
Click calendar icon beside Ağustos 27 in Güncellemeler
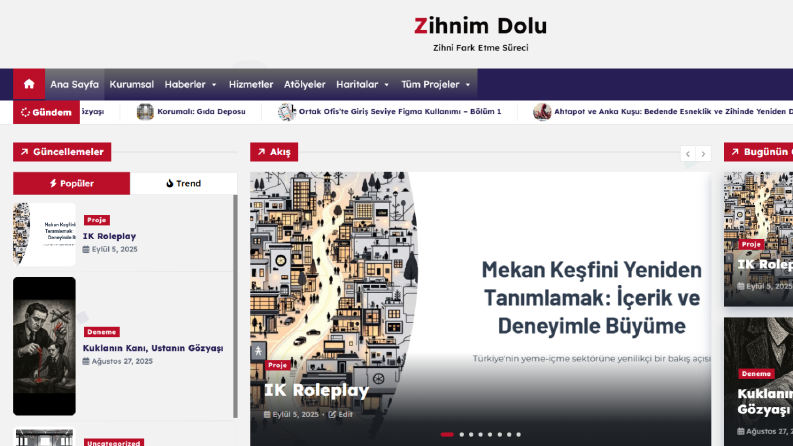[x=86, y=361]
